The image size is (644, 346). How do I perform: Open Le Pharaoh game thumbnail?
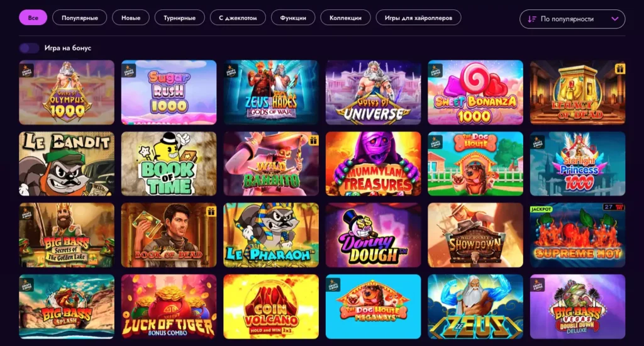pos(271,235)
